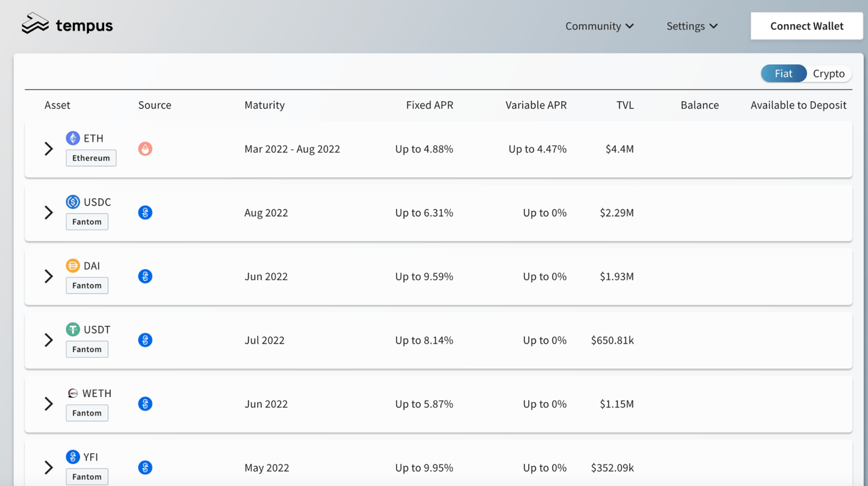Click the USDT token icon
The image size is (868, 486).
tap(73, 329)
